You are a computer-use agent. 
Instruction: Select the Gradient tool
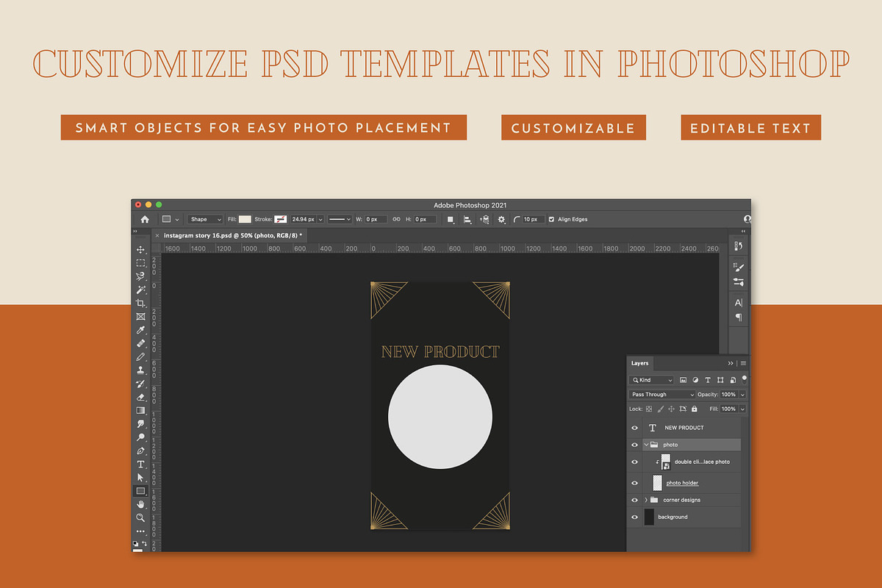pyautogui.click(x=140, y=410)
